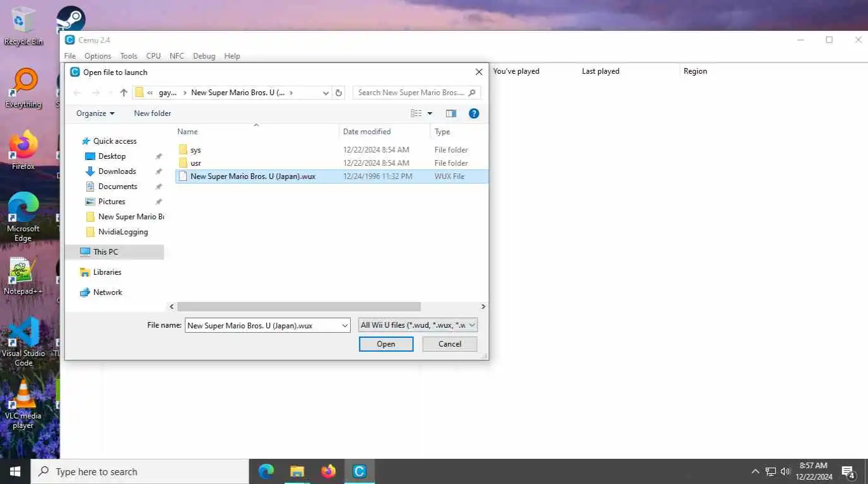Cancel the file open dialog
Viewport: 868px width, 484px height.
pyautogui.click(x=450, y=344)
